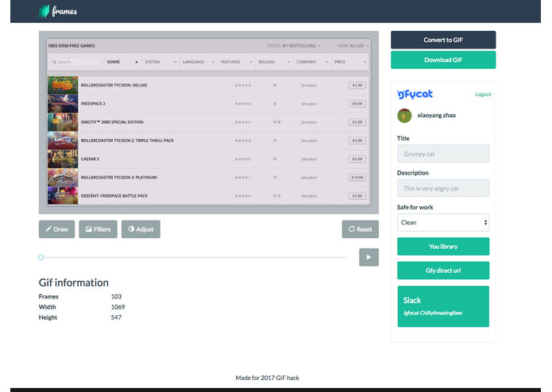Reset the GIF edits
Image resolution: width=552 pixels, height=392 pixels.
[360, 229]
